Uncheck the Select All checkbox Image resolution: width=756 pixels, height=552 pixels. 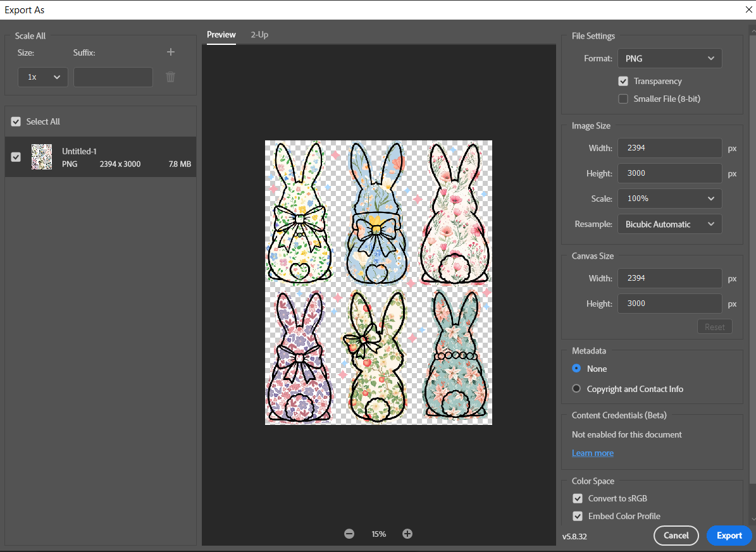pos(16,122)
